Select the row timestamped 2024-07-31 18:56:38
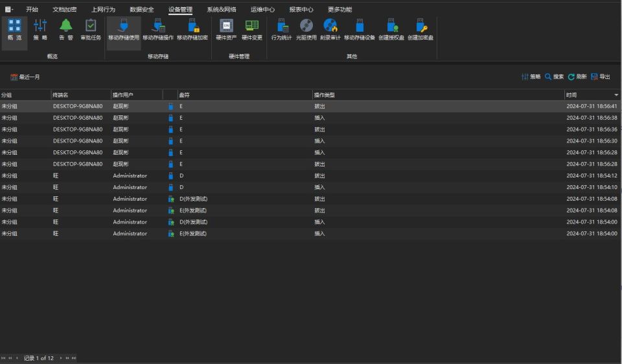Viewport: 622px width, 364px height. [310, 118]
